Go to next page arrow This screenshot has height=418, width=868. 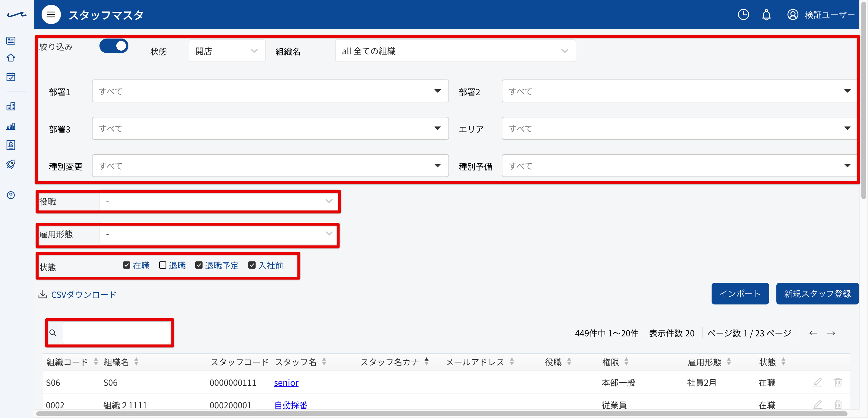(x=831, y=333)
